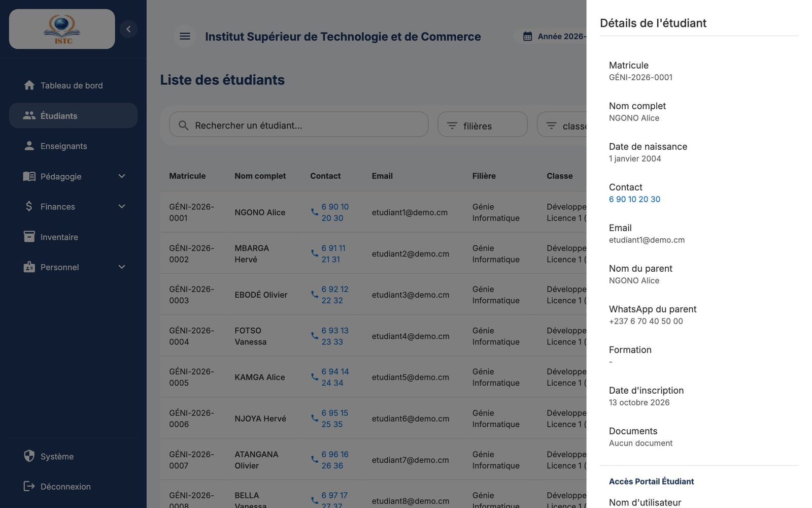The width and height of the screenshot is (812, 508).
Task: Click the Déconnexion logout icon
Action: (29, 486)
